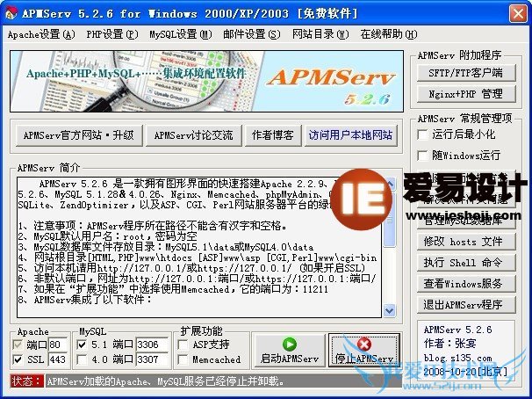
Task: Click the 状态 status bar message
Action: coord(166,381)
